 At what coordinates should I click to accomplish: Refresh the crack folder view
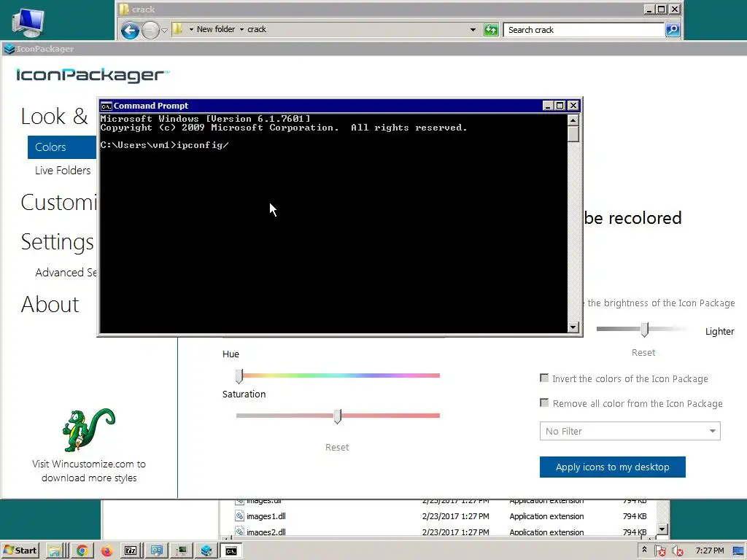[x=491, y=30]
